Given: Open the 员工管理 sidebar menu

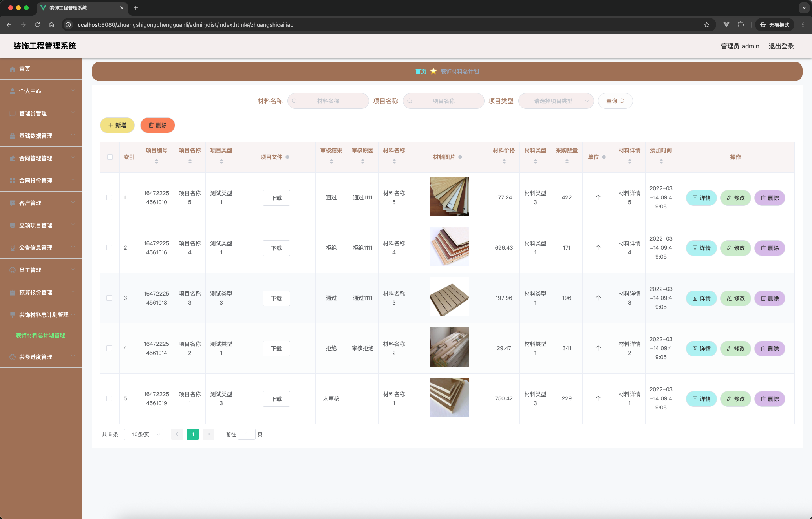Looking at the screenshot, I should (x=41, y=270).
